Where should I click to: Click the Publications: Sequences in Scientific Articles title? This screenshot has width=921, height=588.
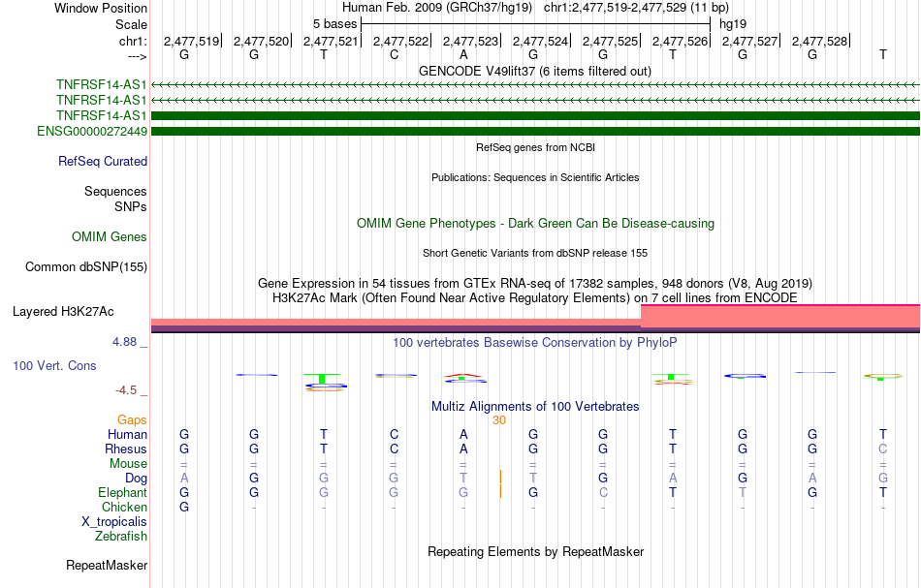coord(535,177)
